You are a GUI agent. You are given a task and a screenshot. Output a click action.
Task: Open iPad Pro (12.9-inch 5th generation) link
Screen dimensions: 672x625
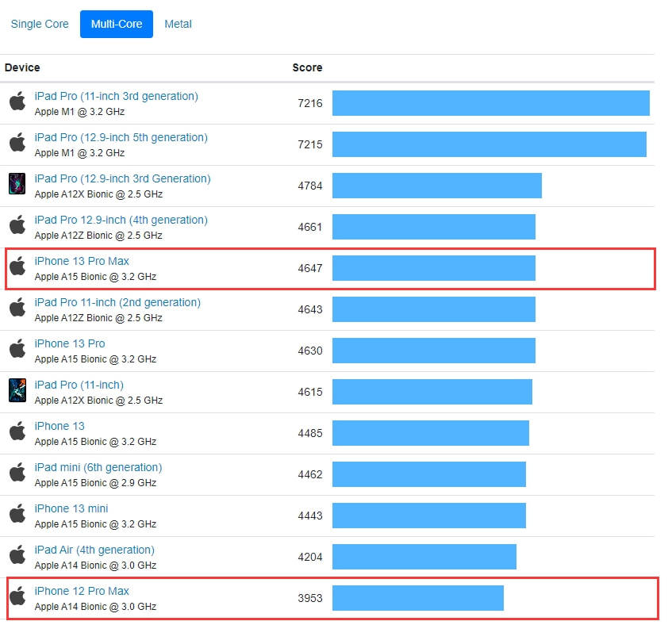[x=121, y=137]
